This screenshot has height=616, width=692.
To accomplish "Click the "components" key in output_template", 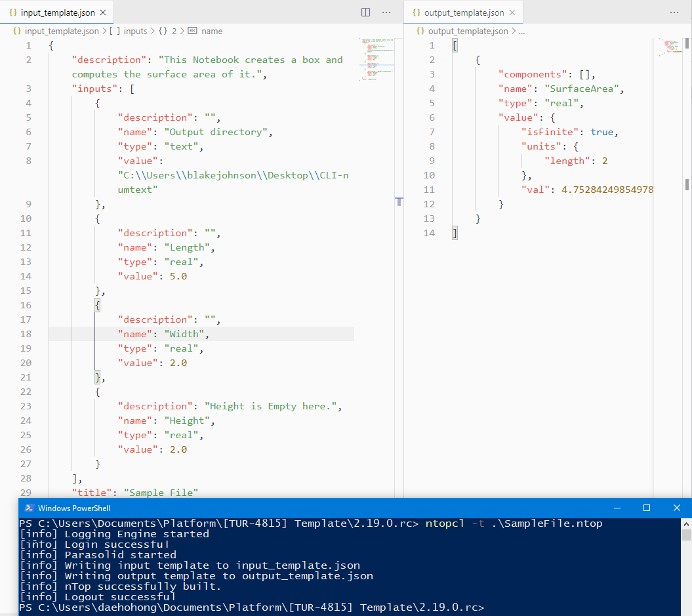I will [533, 74].
